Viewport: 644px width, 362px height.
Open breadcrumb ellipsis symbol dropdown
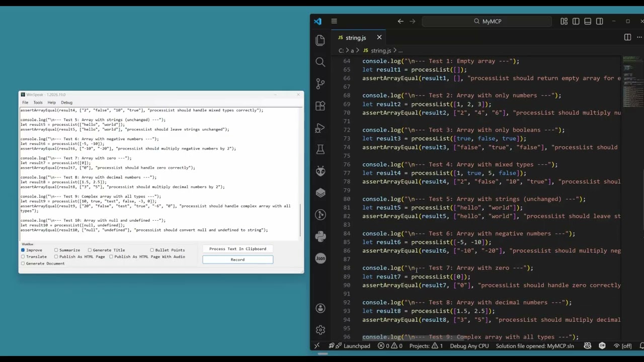(400, 50)
